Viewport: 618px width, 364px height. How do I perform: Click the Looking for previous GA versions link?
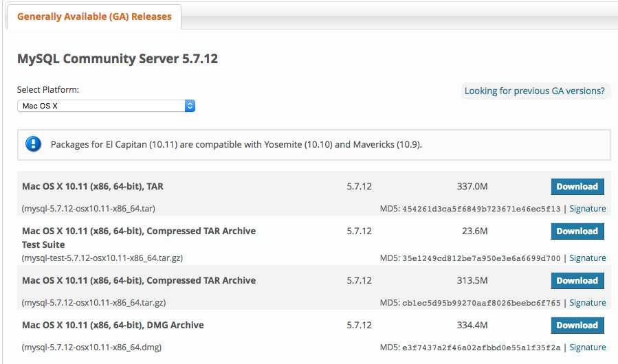tap(534, 91)
